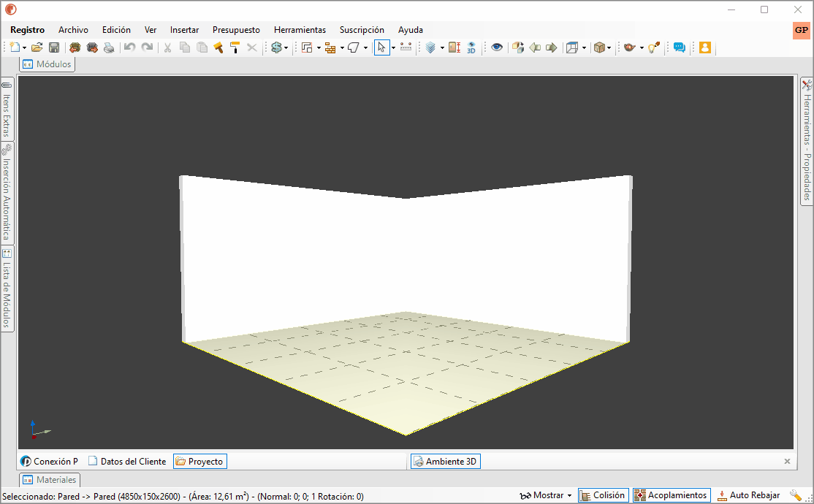Viewport: 814px width, 504px height.
Task: Open the Registro menu
Action: 28,30
